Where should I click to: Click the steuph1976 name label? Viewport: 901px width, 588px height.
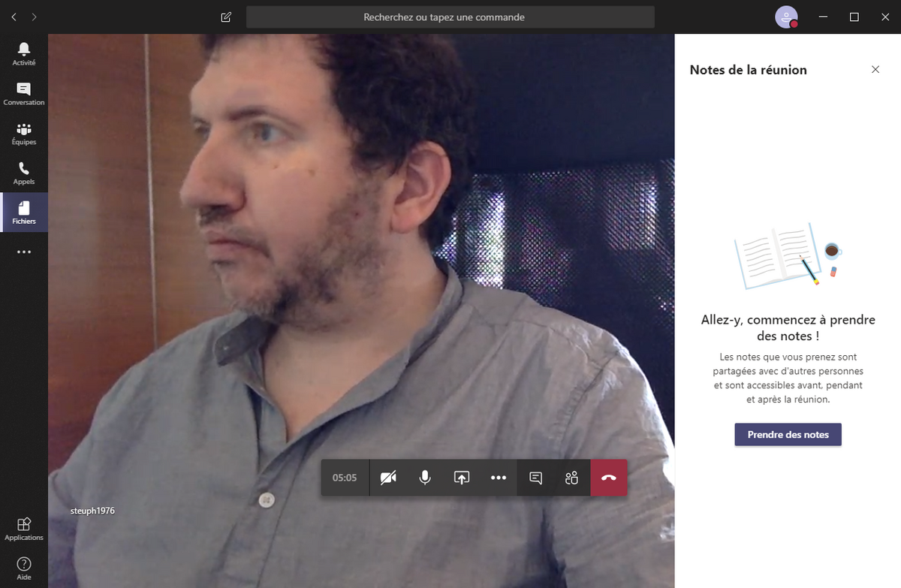click(92, 511)
